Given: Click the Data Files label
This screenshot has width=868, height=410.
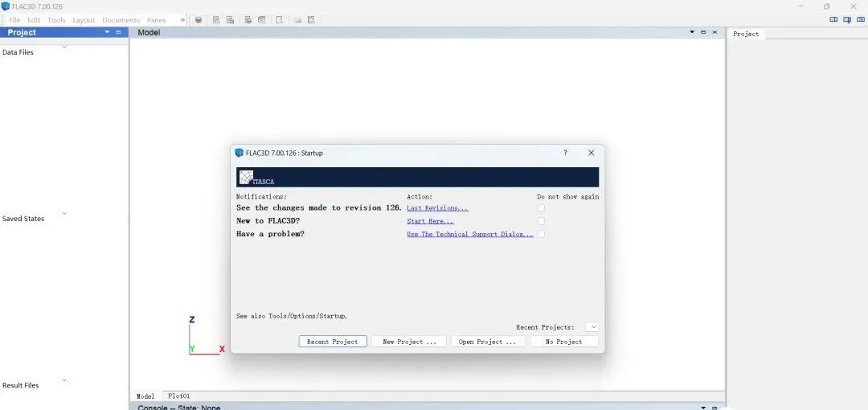Looking at the screenshot, I should 18,52.
